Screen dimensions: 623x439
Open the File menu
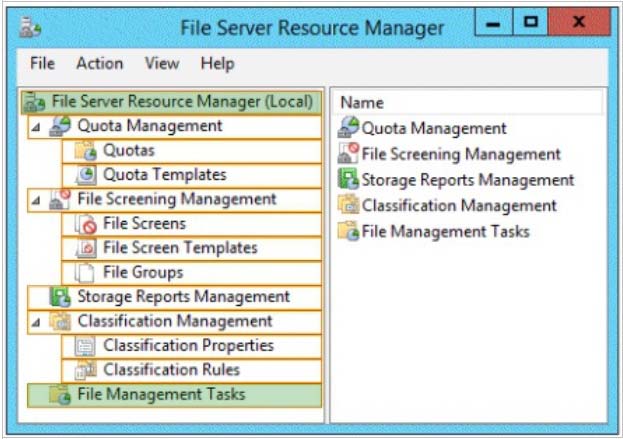pyautogui.click(x=43, y=64)
